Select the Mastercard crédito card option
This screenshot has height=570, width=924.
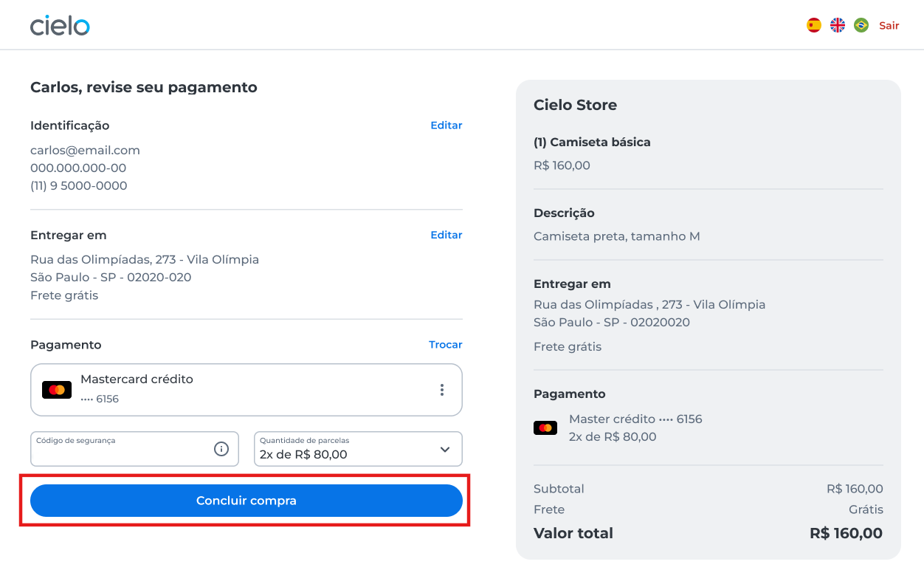246,390
